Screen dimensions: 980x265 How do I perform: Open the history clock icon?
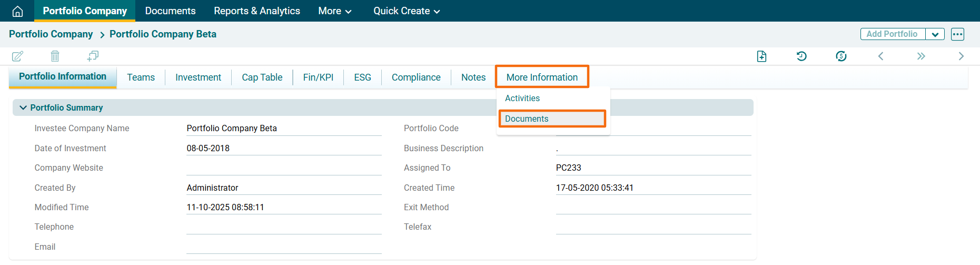[x=801, y=56]
